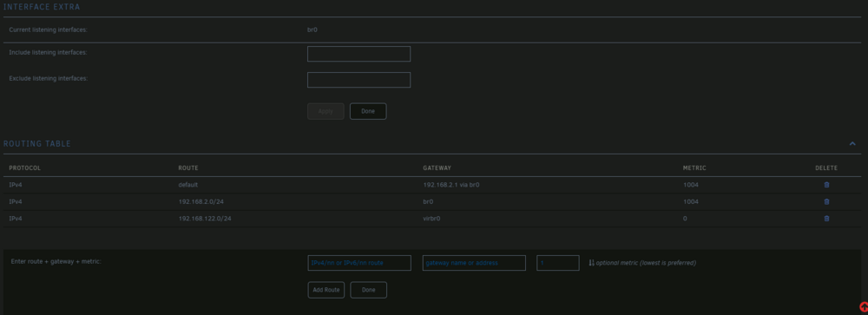Viewport: 868px width, 315px height.
Task: Click the br0 gateway cell in routing table
Action: point(428,201)
